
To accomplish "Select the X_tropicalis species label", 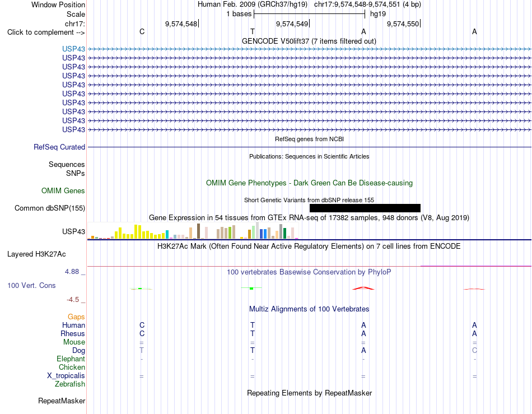I will point(66,376).
